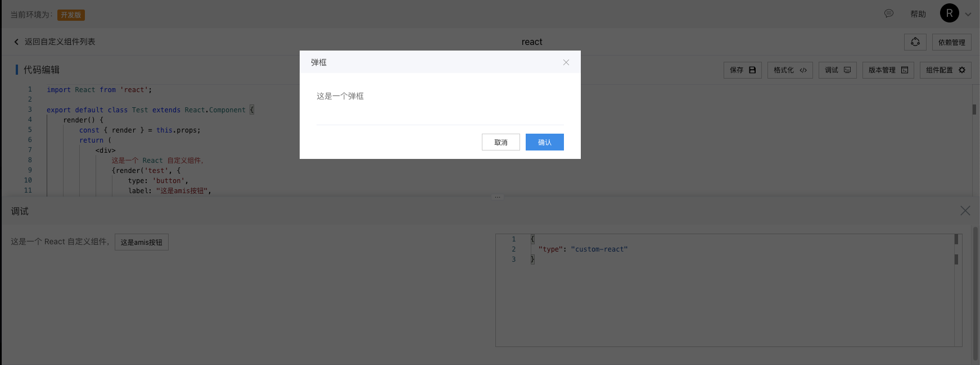The image size is (980, 365).
Task: Click the 格式化 code button
Action: (x=790, y=70)
